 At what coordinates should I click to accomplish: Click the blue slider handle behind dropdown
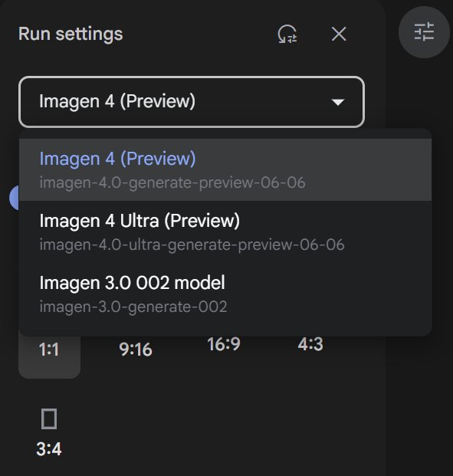(14, 198)
